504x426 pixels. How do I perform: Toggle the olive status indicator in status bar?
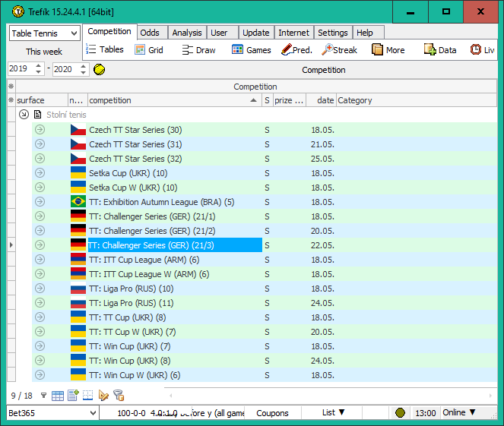tap(400, 413)
